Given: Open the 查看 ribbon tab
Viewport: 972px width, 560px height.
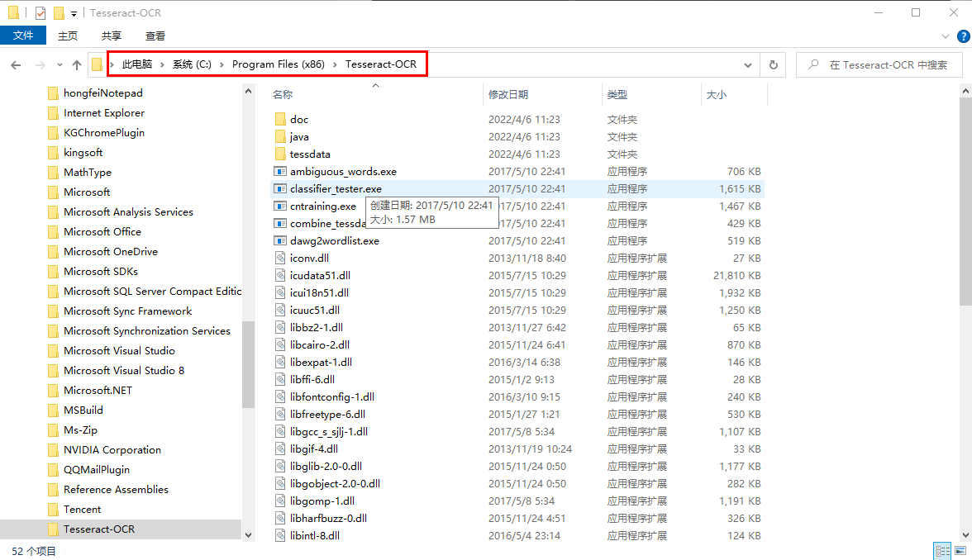Looking at the screenshot, I should pos(155,36).
